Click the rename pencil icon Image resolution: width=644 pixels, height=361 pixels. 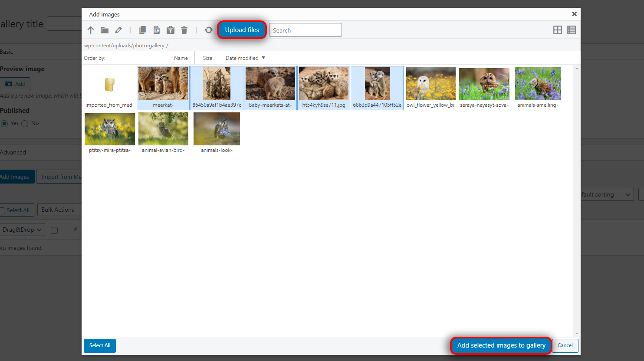tap(118, 30)
